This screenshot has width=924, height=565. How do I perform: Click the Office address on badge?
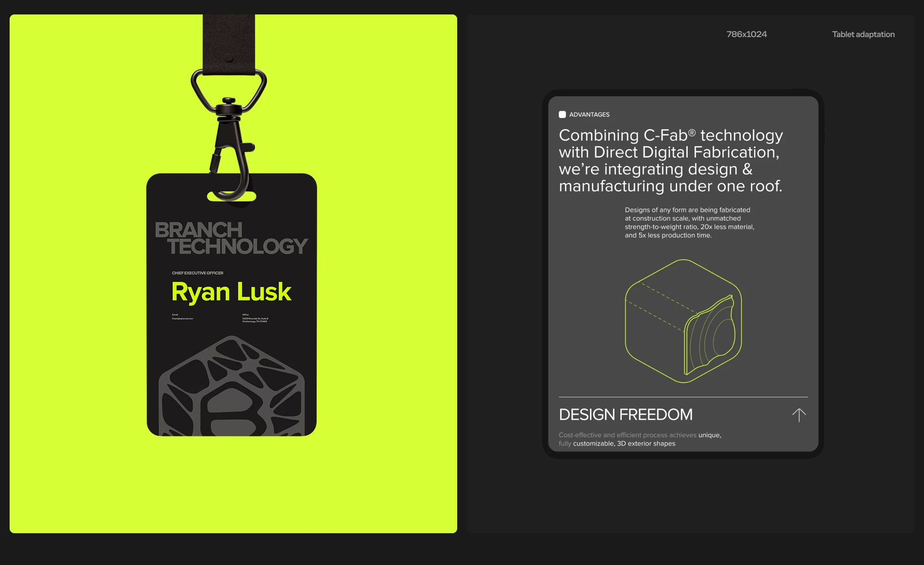[255, 318]
